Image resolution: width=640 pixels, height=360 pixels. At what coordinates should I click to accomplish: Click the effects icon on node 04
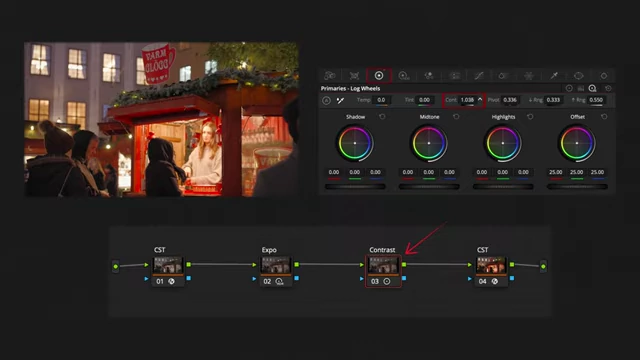pyautogui.click(x=495, y=281)
